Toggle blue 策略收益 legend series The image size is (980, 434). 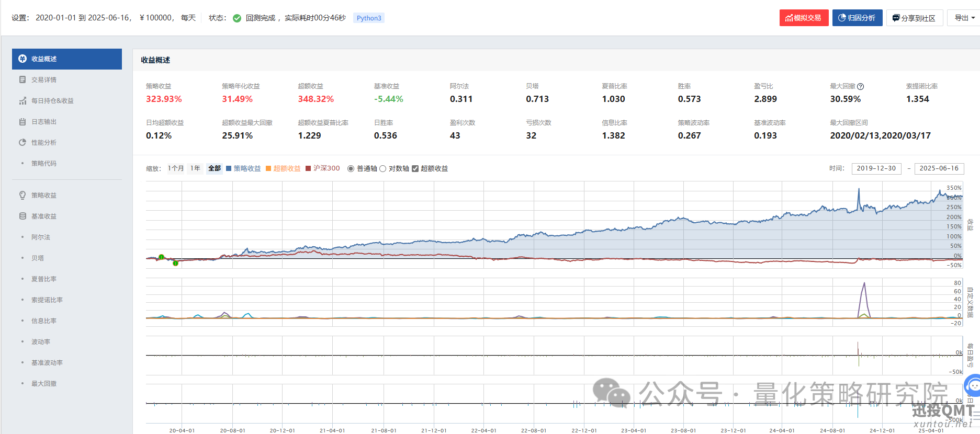point(243,168)
